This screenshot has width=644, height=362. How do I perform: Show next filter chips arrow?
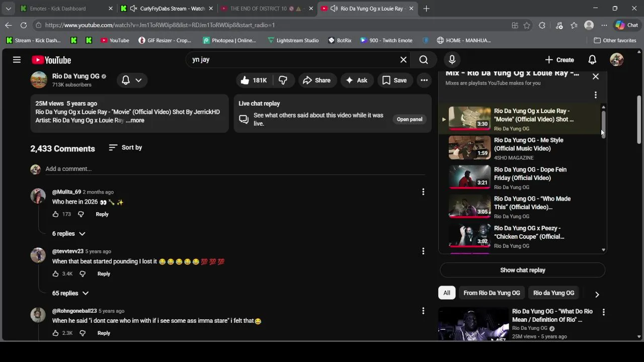tap(597, 294)
